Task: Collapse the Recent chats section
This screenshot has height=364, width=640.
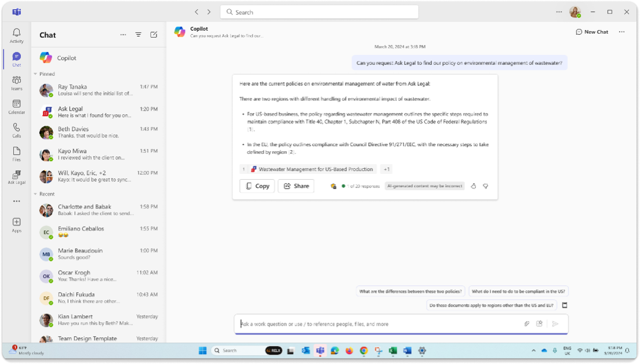Action: point(35,194)
